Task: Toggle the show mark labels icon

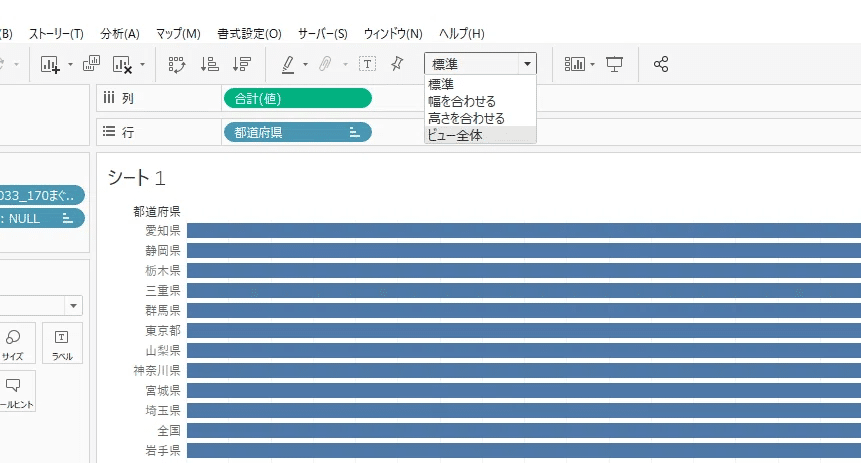Action: [367, 64]
